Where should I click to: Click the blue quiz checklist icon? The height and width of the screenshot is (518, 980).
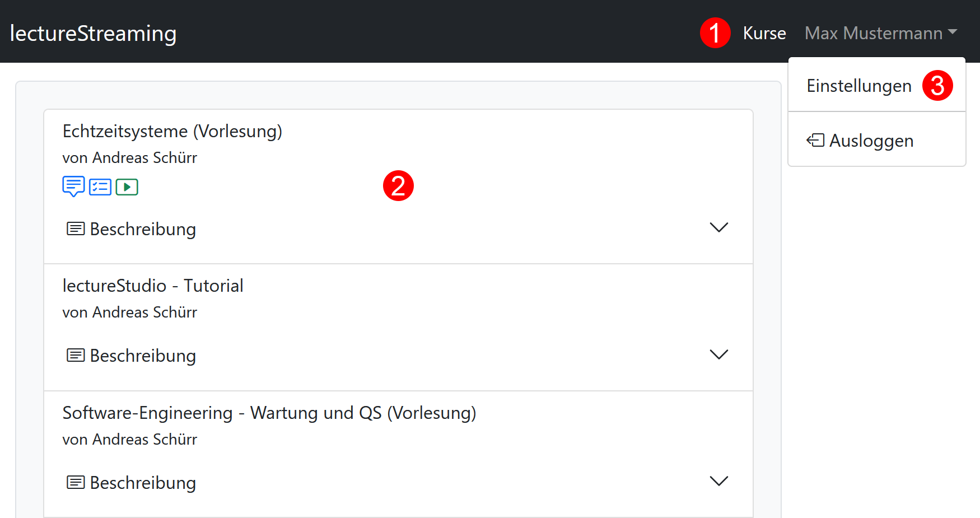100,186
